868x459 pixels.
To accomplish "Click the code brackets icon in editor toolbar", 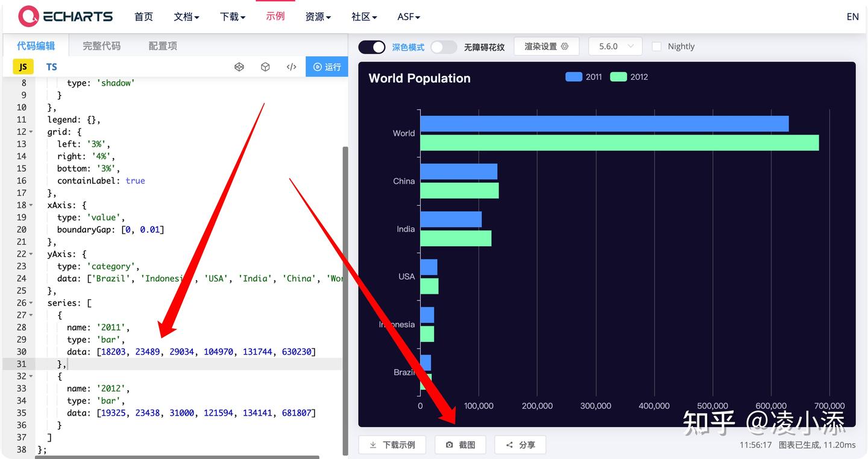I will [292, 67].
